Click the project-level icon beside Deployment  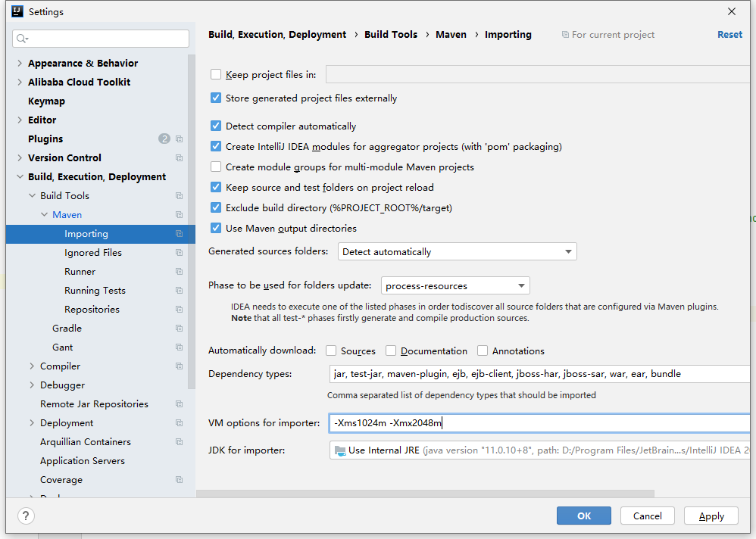point(180,423)
